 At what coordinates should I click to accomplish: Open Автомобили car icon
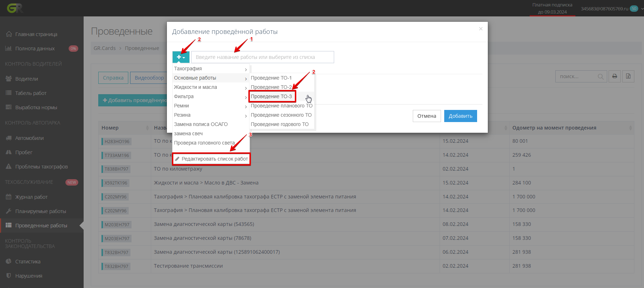point(9,138)
